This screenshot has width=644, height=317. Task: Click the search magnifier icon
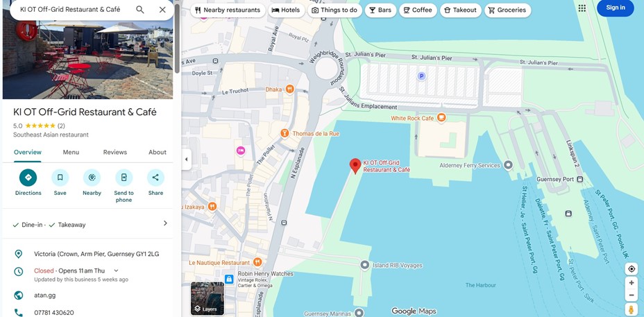coord(140,10)
